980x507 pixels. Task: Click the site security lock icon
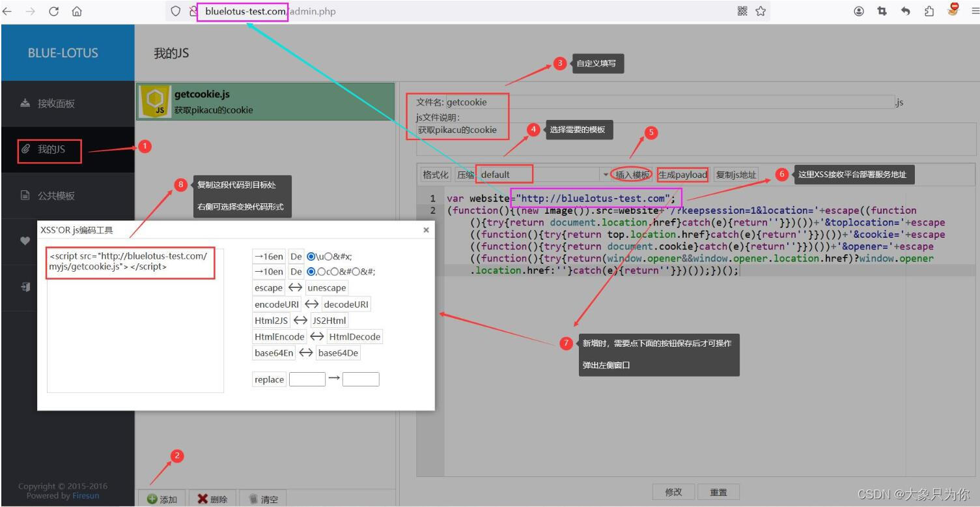[x=193, y=11]
